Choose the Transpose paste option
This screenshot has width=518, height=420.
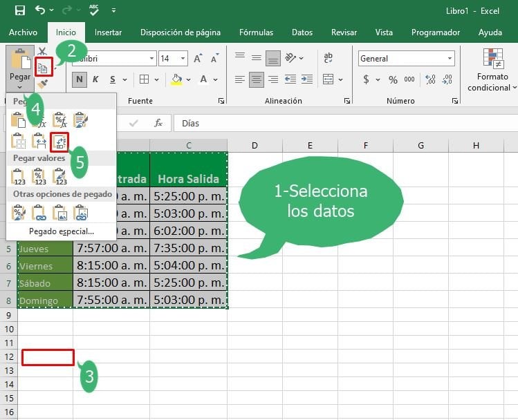tap(59, 142)
